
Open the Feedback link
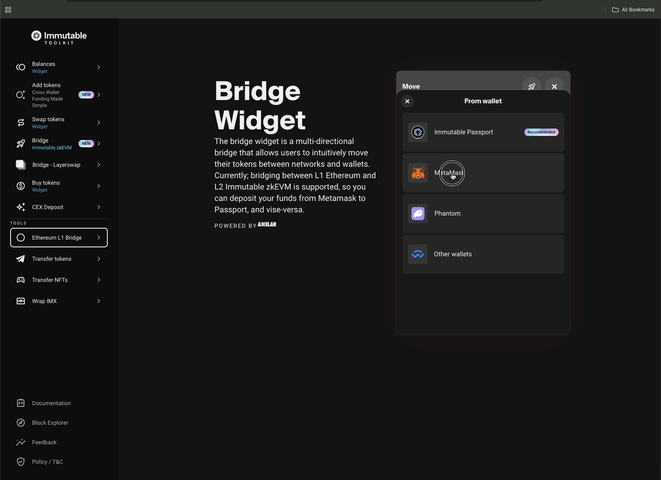pyautogui.click(x=44, y=442)
